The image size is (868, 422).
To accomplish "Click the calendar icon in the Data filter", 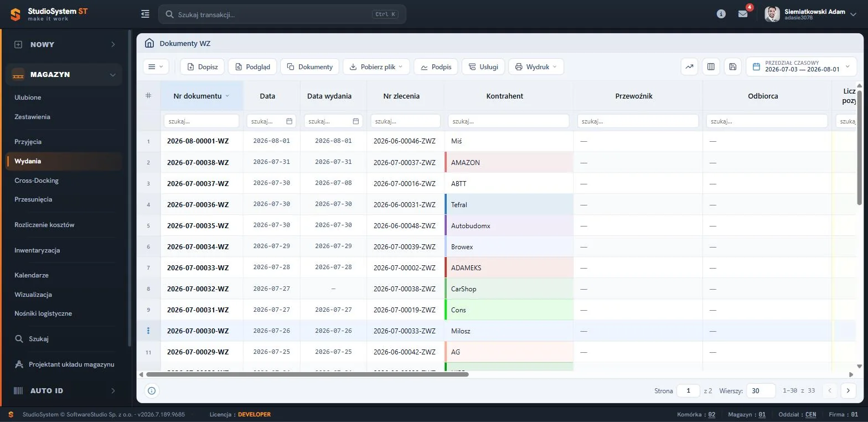I will coord(289,121).
